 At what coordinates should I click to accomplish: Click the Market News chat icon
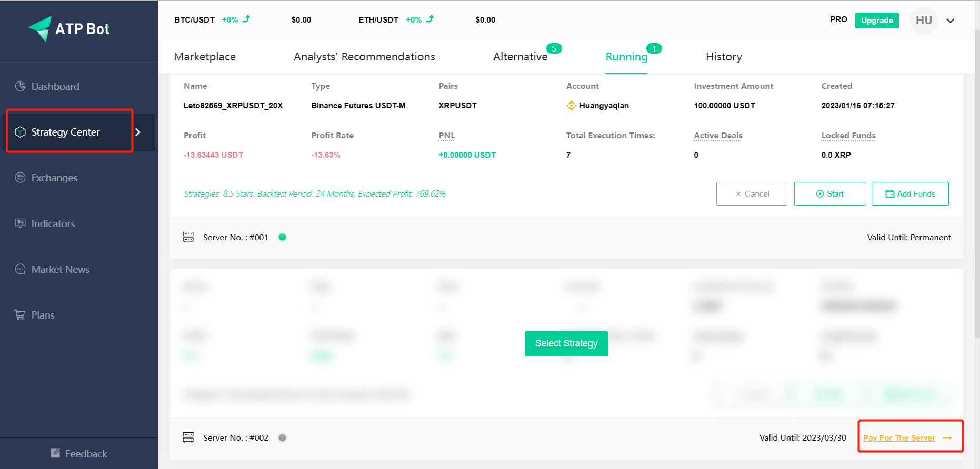point(21,269)
